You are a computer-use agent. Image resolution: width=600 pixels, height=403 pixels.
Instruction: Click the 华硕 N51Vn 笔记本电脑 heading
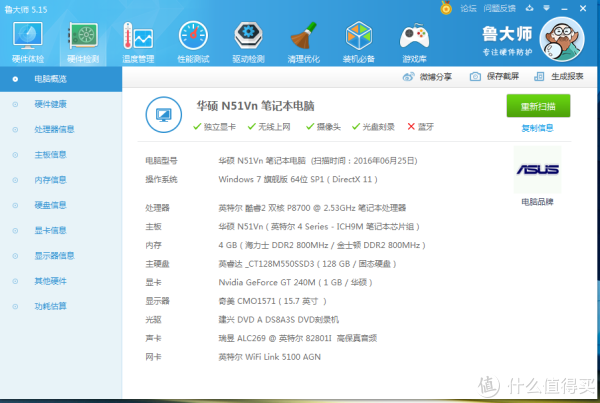point(255,106)
